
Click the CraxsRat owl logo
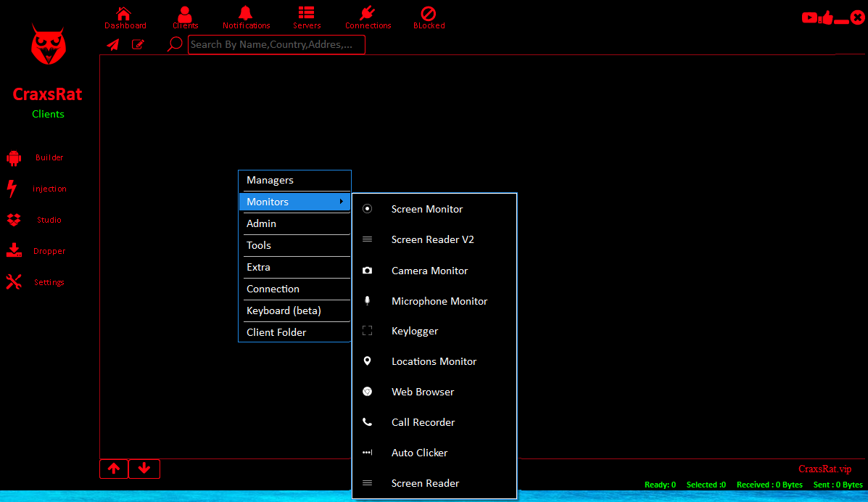(48, 44)
